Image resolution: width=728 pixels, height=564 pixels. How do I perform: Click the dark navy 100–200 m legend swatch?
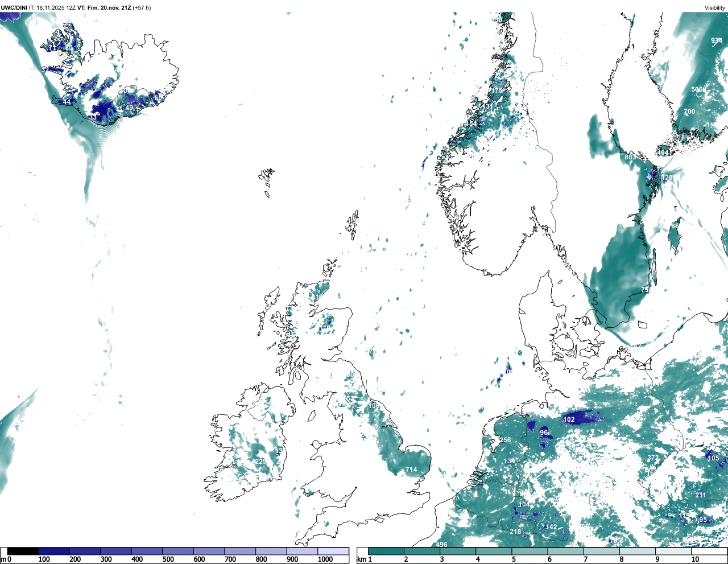[54, 551]
